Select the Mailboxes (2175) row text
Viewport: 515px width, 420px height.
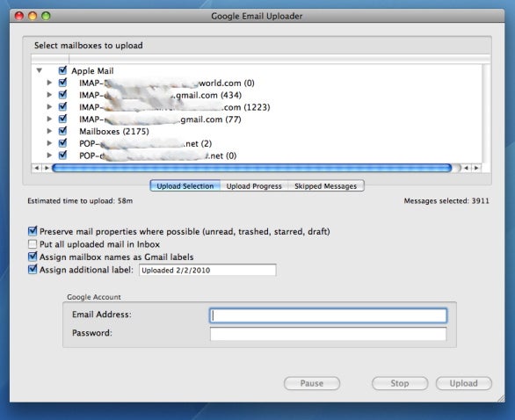(x=114, y=131)
